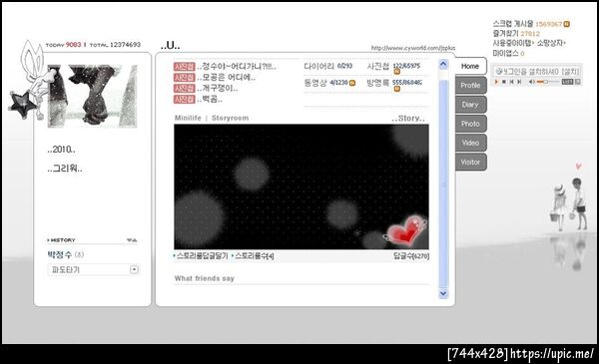Open the Visitor tab
The width and height of the screenshot is (599, 364).
click(x=470, y=163)
